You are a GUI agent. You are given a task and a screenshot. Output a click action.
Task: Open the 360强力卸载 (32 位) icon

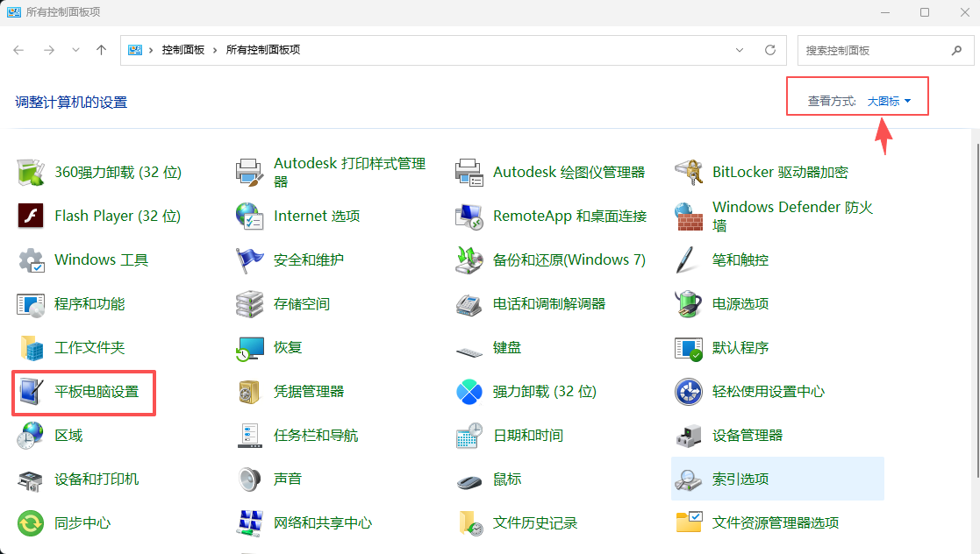click(x=31, y=173)
